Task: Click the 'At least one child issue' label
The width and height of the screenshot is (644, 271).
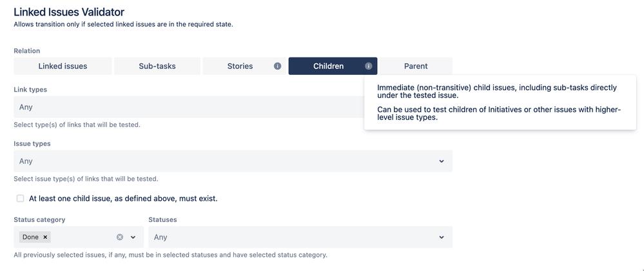Action: 123,198
